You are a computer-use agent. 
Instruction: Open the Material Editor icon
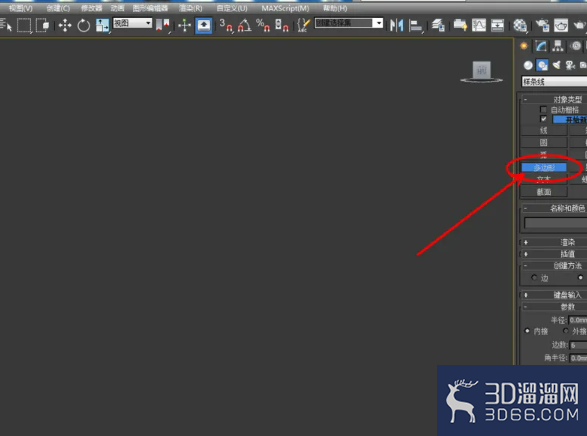[x=520, y=25]
